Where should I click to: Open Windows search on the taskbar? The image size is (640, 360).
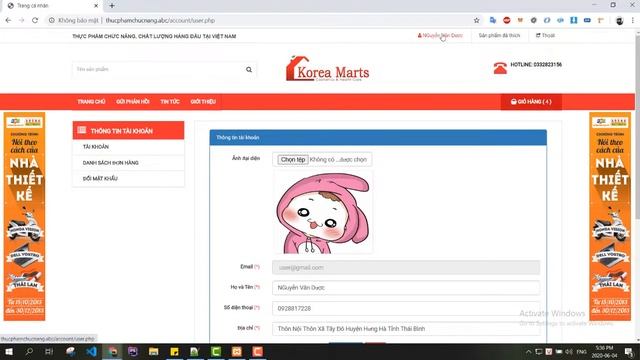click(x=29, y=352)
